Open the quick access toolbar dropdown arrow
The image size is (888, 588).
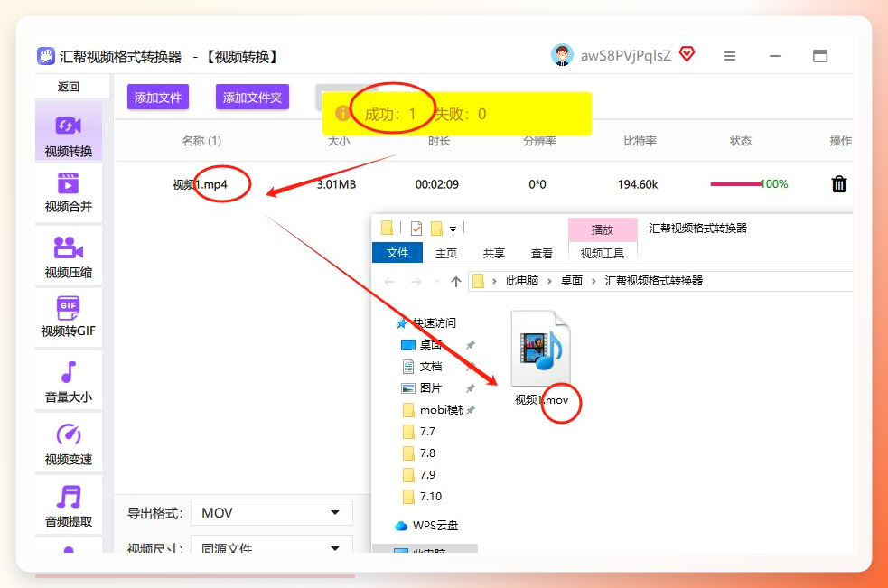(x=453, y=229)
